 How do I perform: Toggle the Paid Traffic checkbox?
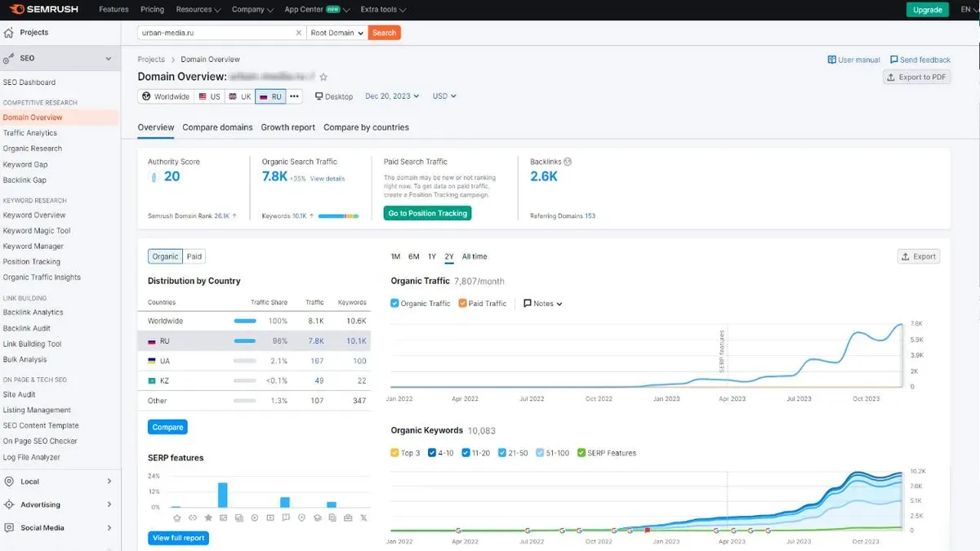click(463, 303)
